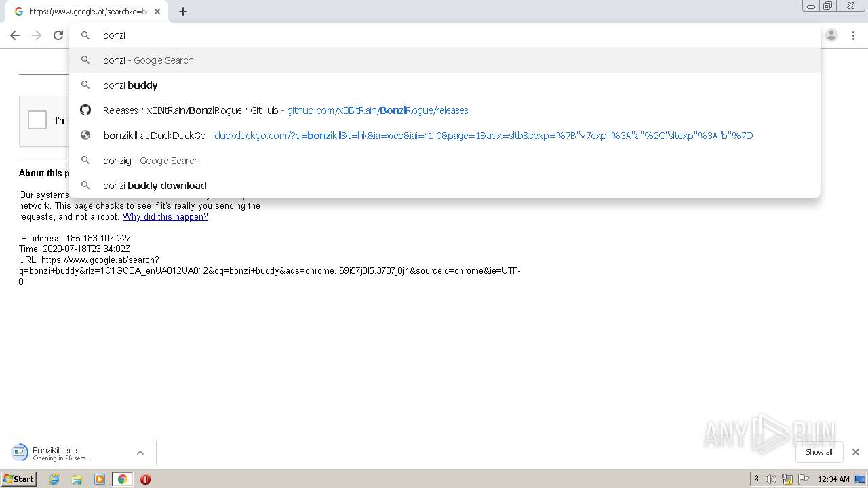Screen dimensions: 868x488
Task: Open Windows Media Player from the taskbar
Action: [100, 479]
